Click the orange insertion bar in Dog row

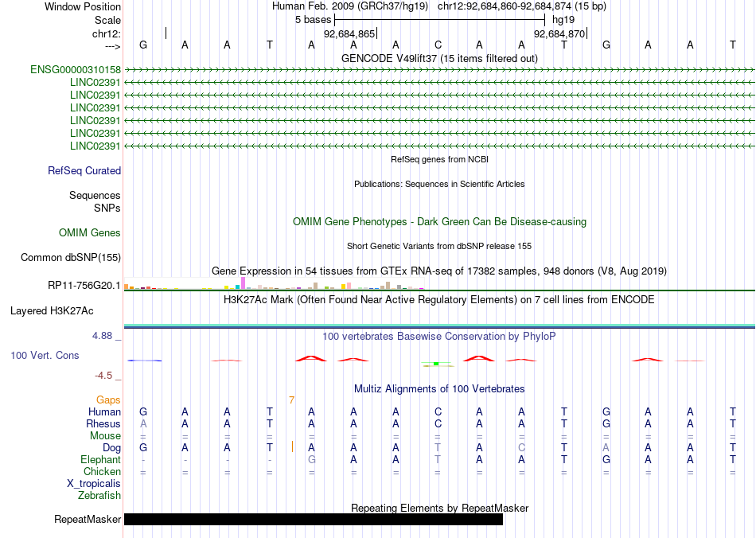tap(292, 447)
